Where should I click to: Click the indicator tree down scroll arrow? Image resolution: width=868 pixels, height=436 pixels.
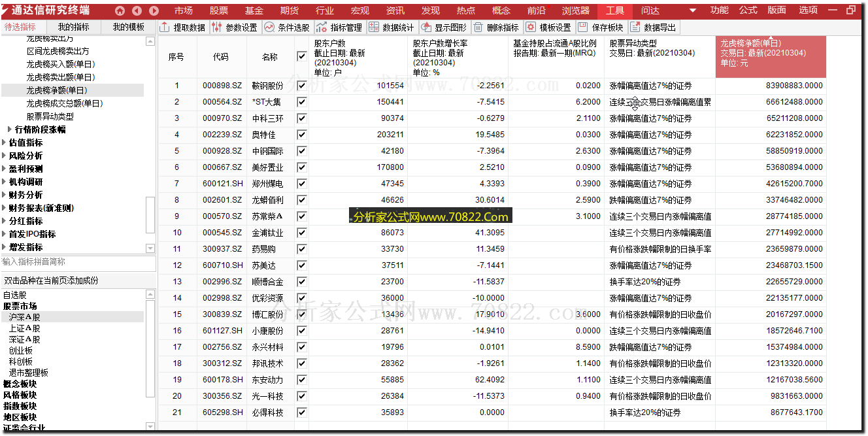pyautogui.click(x=150, y=248)
